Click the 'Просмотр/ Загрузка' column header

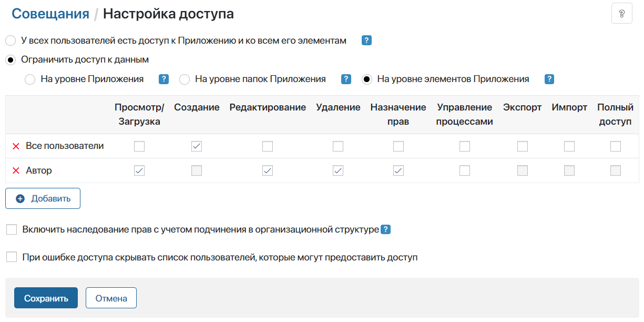coord(139,114)
